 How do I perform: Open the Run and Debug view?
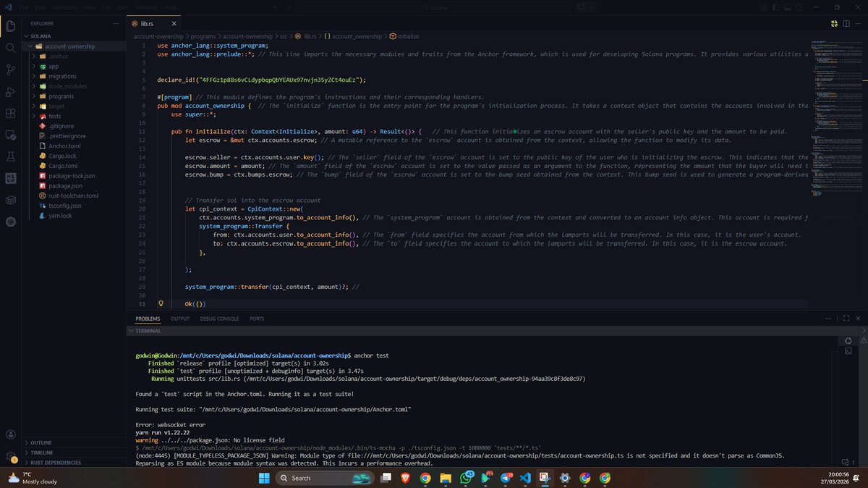[x=10, y=91]
